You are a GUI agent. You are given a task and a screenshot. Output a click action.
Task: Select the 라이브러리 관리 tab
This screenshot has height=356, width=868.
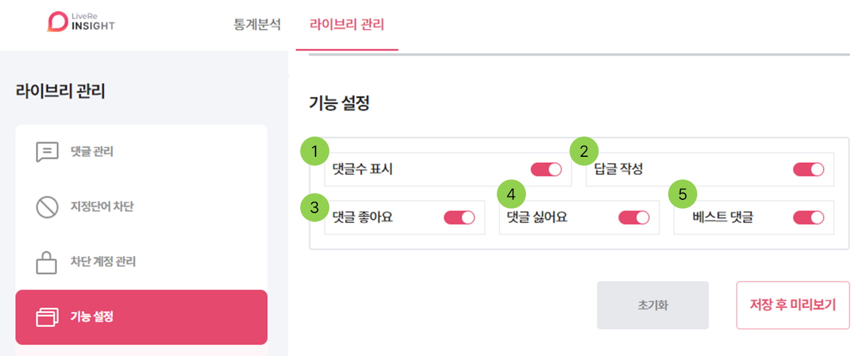click(346, 24)
